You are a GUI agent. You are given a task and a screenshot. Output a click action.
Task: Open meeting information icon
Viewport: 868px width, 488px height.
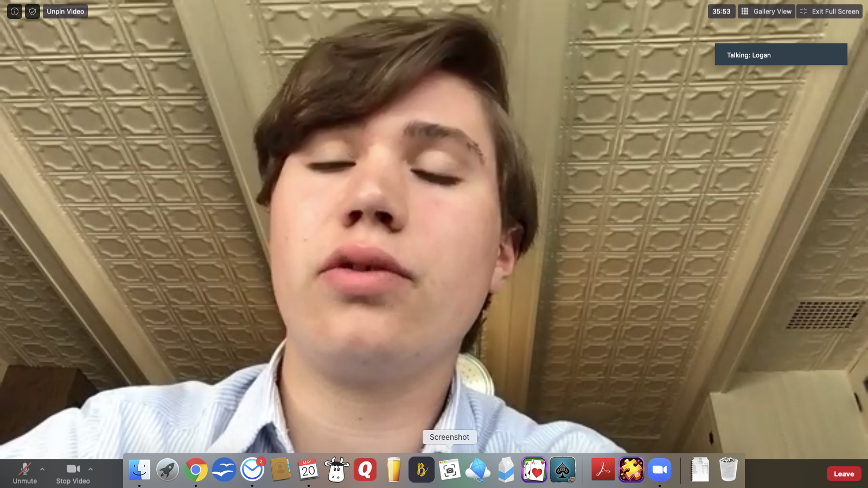(15, 11)
